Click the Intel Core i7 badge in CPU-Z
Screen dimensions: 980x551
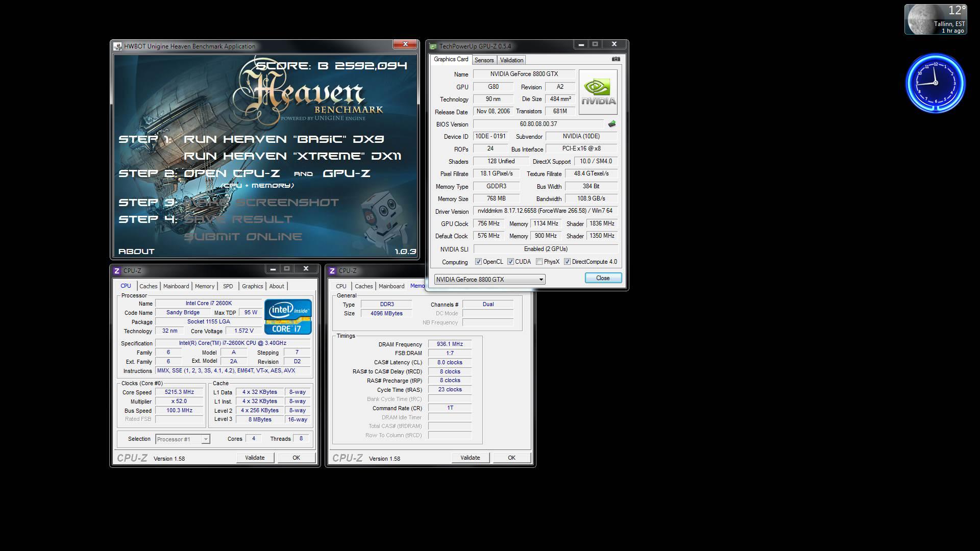click(x=288, y=317)
